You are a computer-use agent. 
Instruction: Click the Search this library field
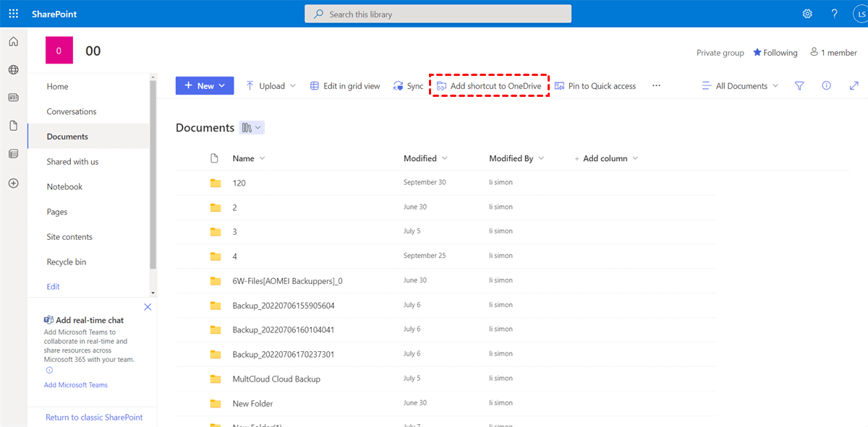coord(437,13)
